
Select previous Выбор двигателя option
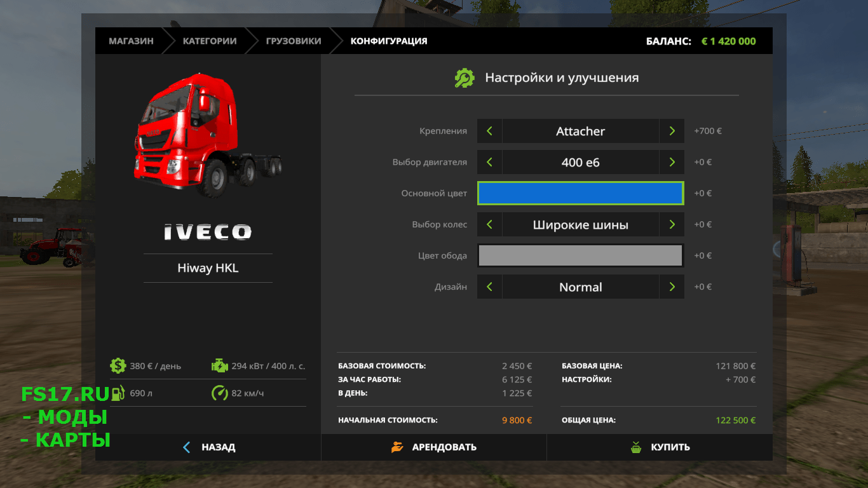[x=489, y=162]
